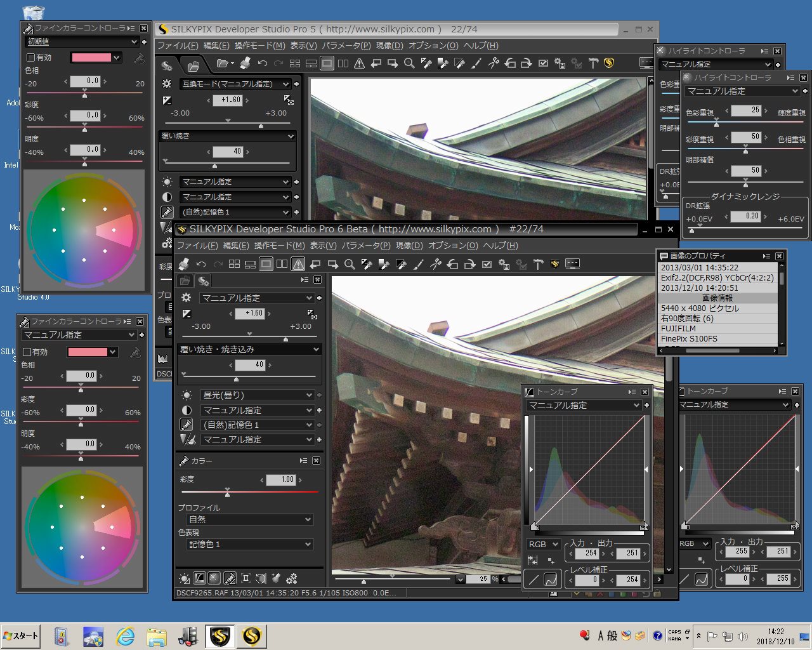Open (自然)記憶色1 dropdown in Pro 6 Beta
This screenshot has width=812, height=650.
[x=257, y=425]
